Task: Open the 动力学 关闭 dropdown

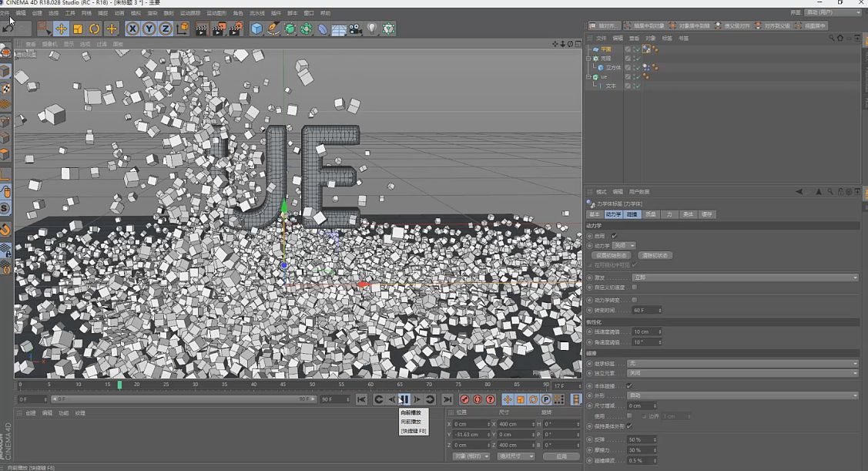Action: [x=624, y=245]
